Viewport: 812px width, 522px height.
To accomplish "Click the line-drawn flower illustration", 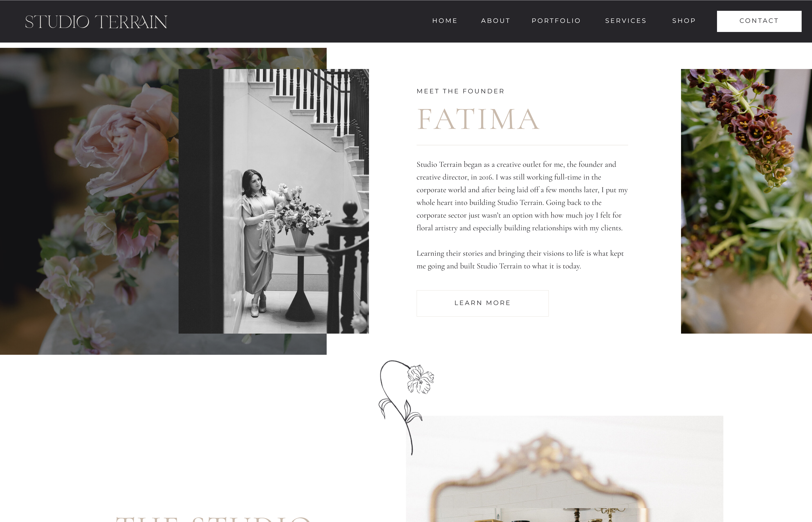I will pos(406,407).
